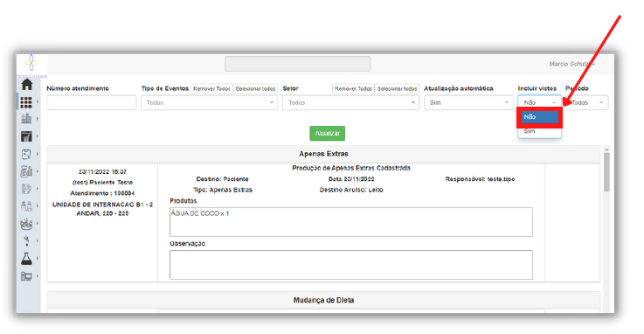Click the green Atualizar button
This screenshot has height=334, width=644.
[x=328, y=134]
